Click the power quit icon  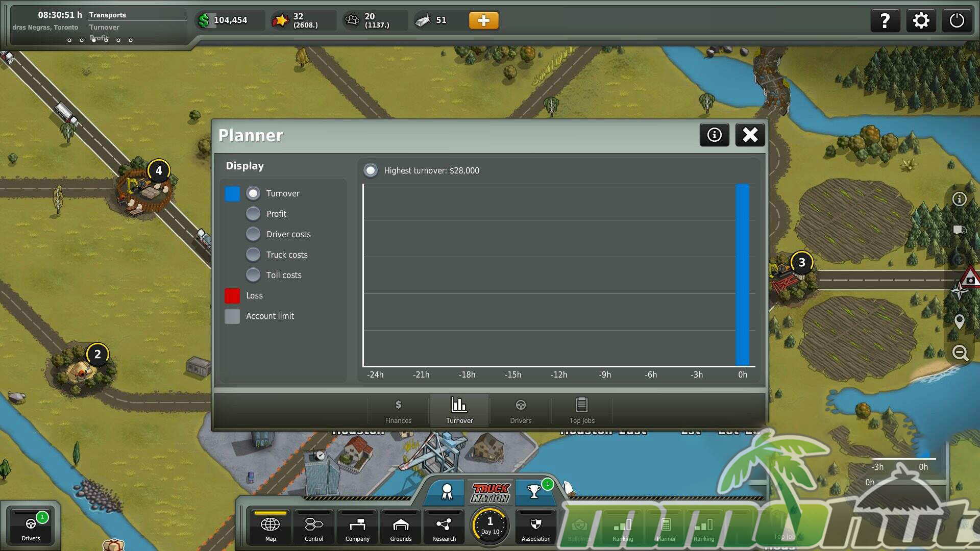pyautogui.click(x=957, y=21)
